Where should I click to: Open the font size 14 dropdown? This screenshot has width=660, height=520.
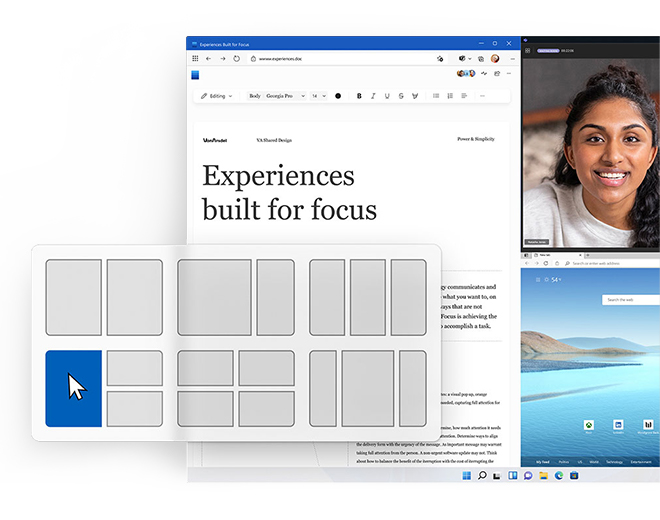(318, 96)
